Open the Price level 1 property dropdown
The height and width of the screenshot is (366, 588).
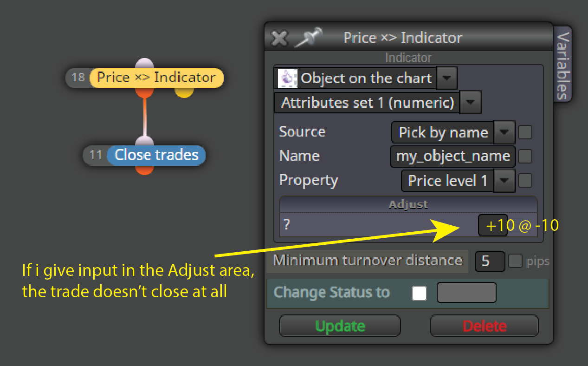point(504,181)
